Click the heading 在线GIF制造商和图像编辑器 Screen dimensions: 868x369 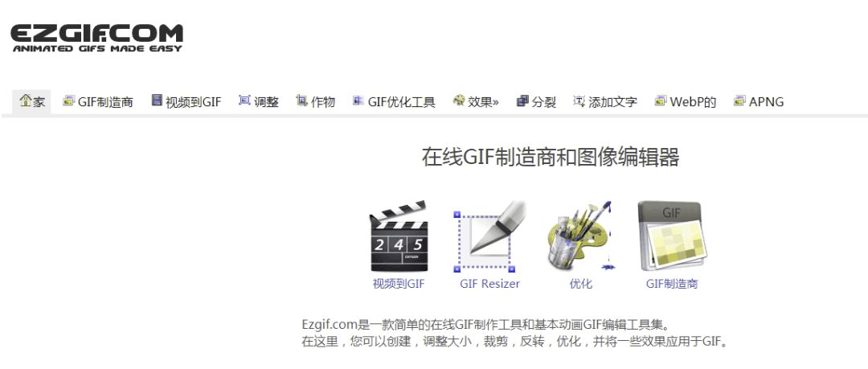coord(551,158)
